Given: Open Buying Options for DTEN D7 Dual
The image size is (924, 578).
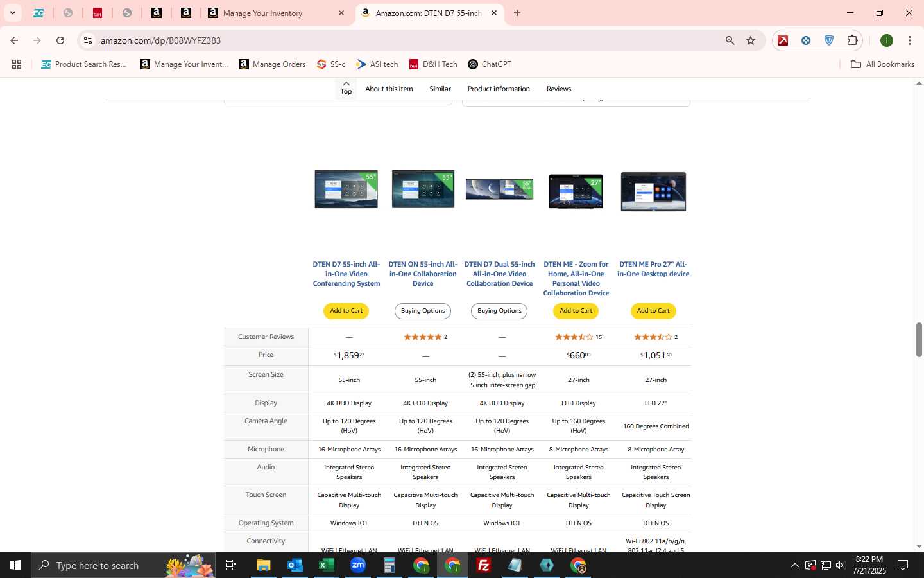Looking at the screenshot, I should click(x=499, y=311).
